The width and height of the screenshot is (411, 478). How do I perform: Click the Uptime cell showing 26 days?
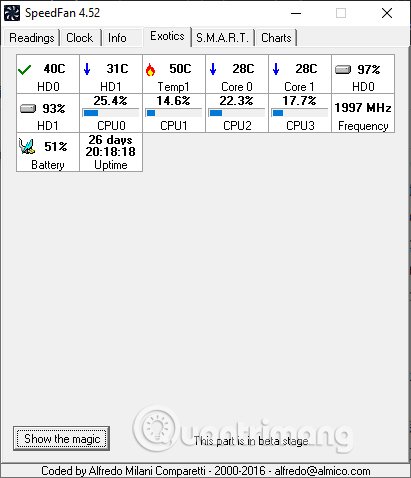(111, 152)
